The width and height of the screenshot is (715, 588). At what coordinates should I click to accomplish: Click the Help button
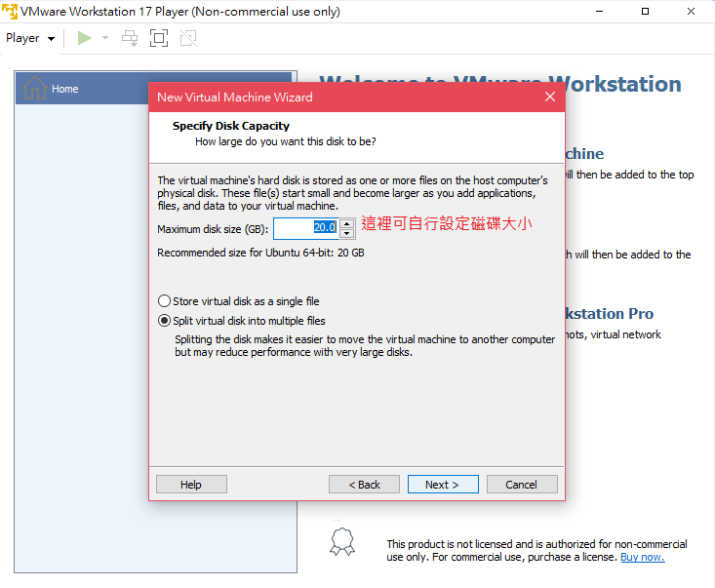click(x=191, y=484)
